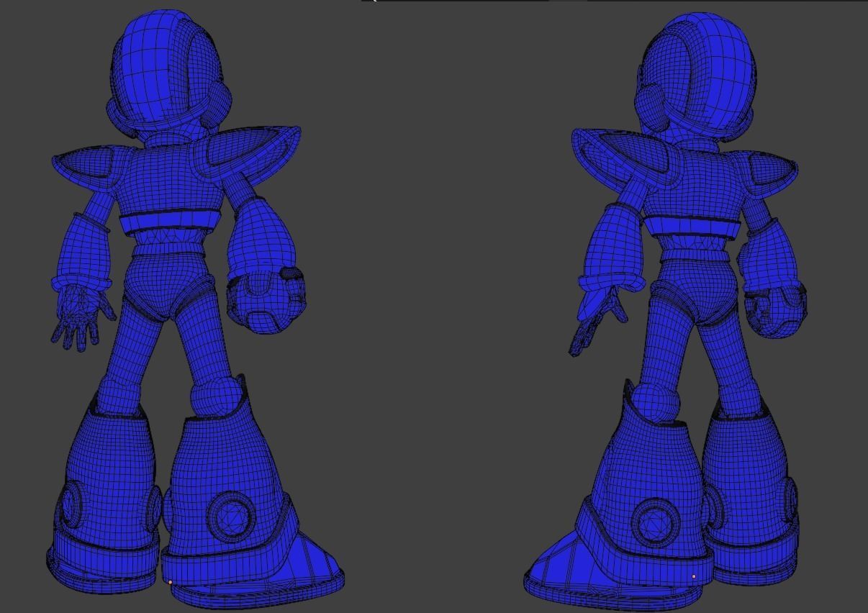
Task: Select the orange vertex dot on left model's boot
Action: click(x=170, y=582)
